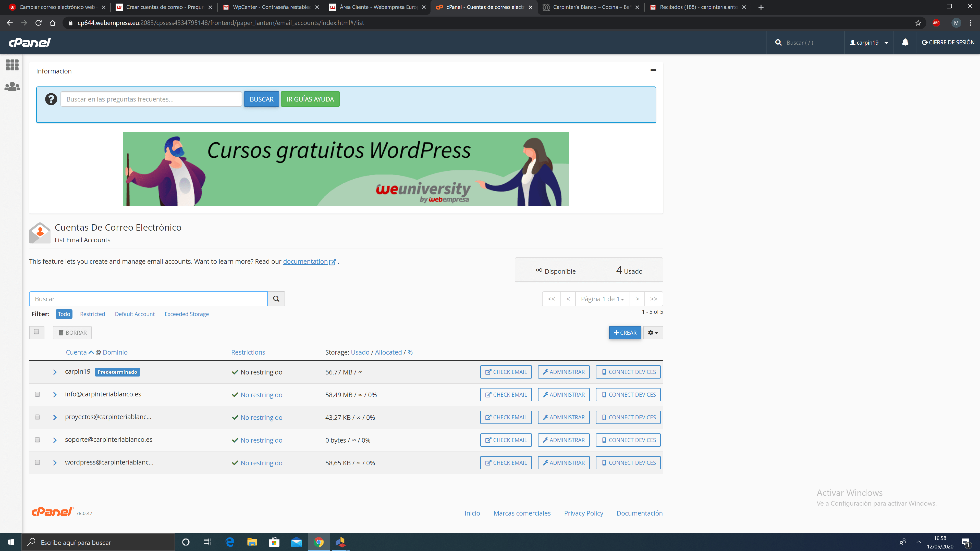
Task: Toggle the select-all accounts checkbox
Action: 36,332
